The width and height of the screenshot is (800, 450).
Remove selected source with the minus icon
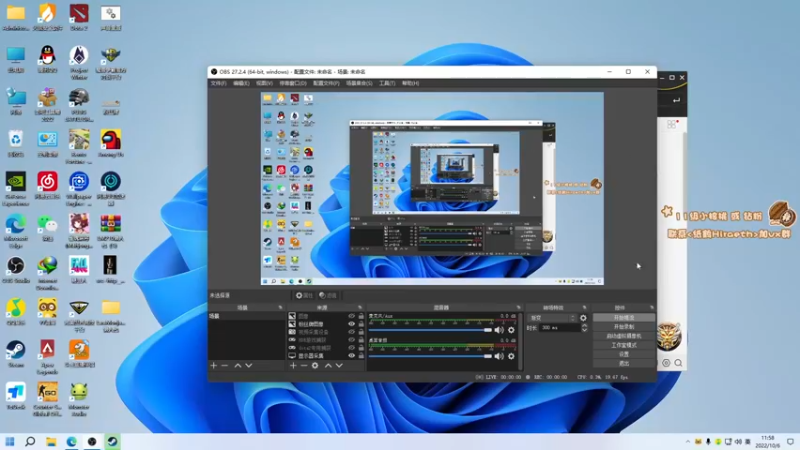point(304,365)
